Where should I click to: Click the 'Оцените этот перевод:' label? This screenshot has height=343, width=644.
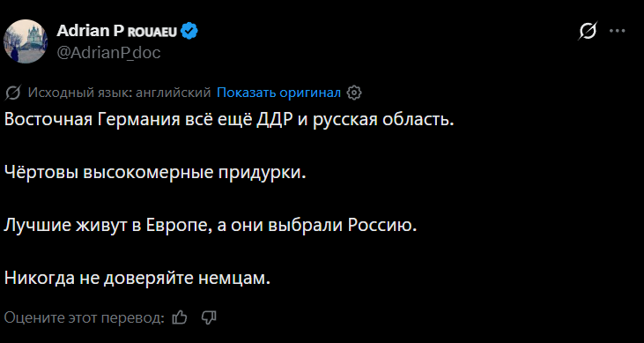[85, 317]
